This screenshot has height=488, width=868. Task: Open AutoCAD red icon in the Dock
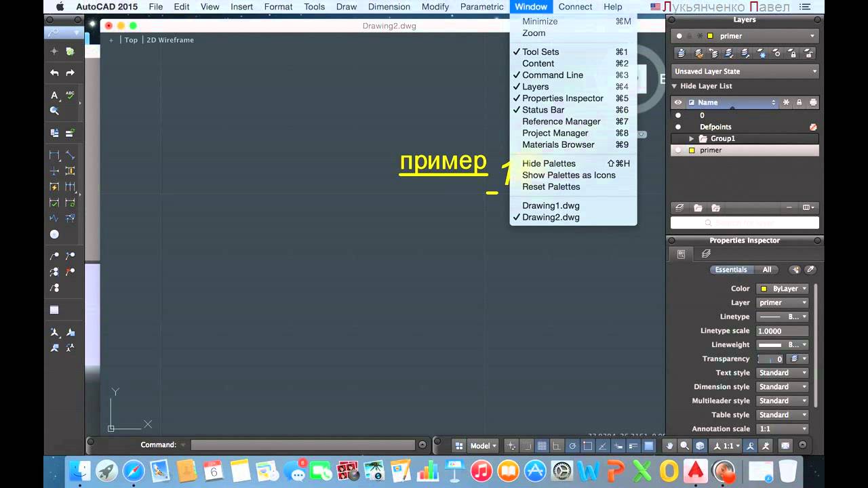[696, 470]
